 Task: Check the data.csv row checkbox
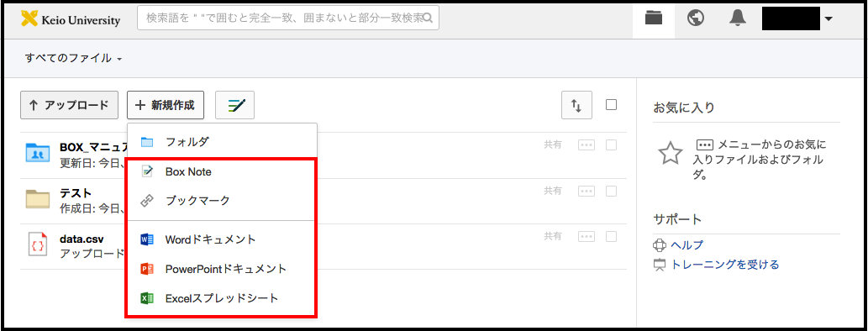[x=611, y=236]
